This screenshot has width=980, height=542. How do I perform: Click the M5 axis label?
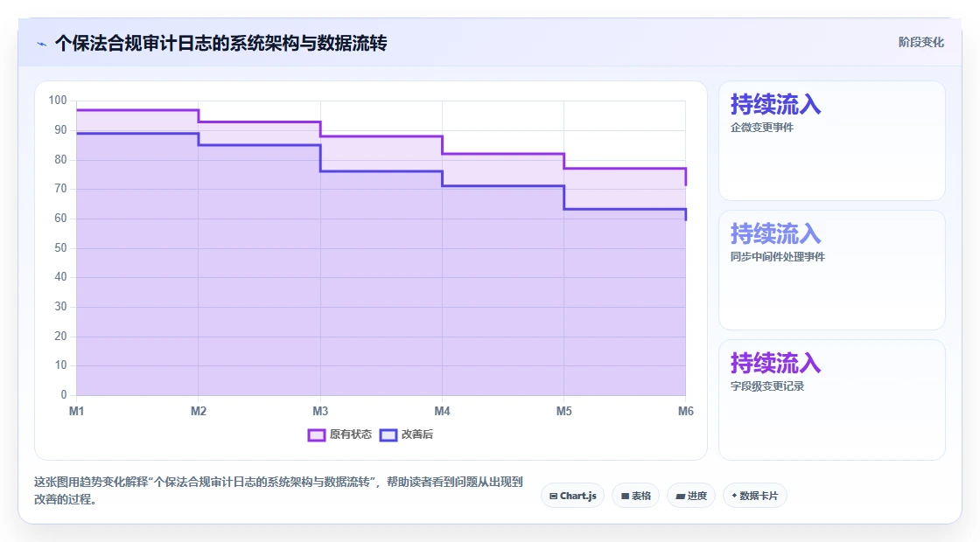pos(563,411)
